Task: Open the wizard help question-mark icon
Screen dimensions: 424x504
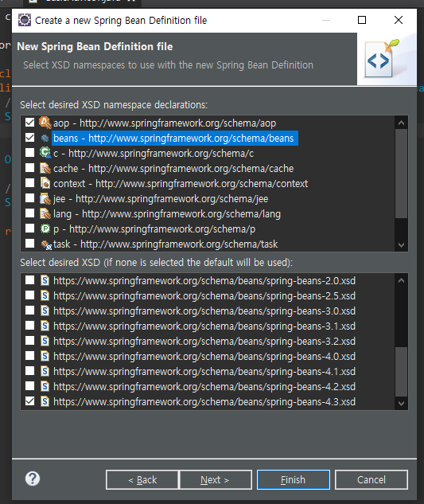Action: pyautogui.click(x=33, y=479)
